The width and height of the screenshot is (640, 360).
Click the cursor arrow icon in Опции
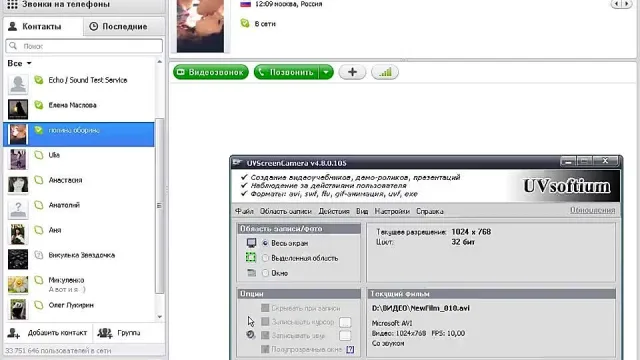pos(251,322)
